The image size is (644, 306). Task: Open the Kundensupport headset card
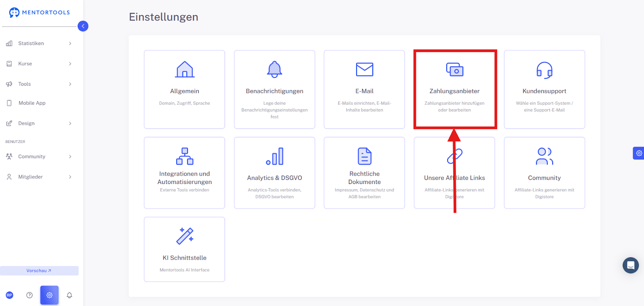tap(544, 89)
